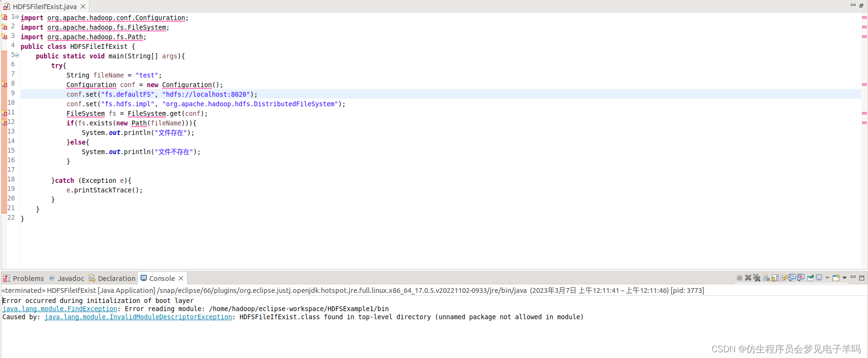Maximize the editor area
The width and height of the screenshot is (868, 358).
coord(861,5)
